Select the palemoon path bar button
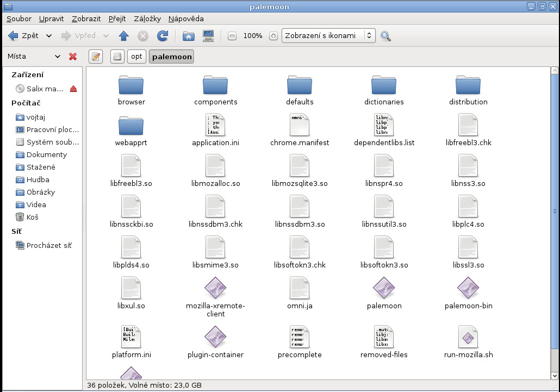Image resolution: width=560 pixels, height=392 pixels. [x=171, y=57]
